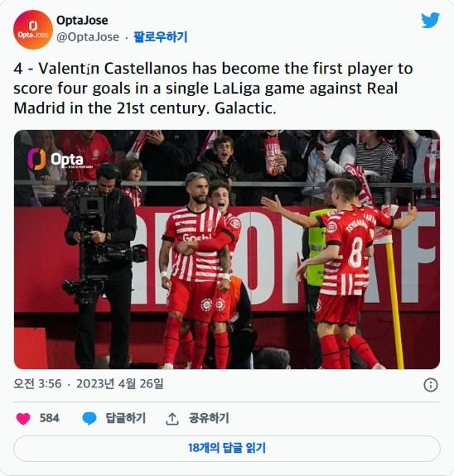This screenshot has width=454, height=476.
Task: Open the OptaJose display name
Action: point(82,21)
